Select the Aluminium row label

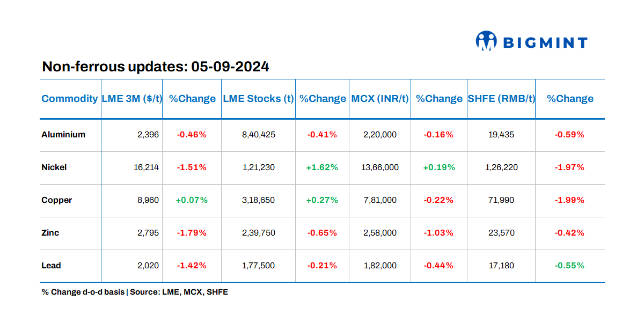(63, 135)
